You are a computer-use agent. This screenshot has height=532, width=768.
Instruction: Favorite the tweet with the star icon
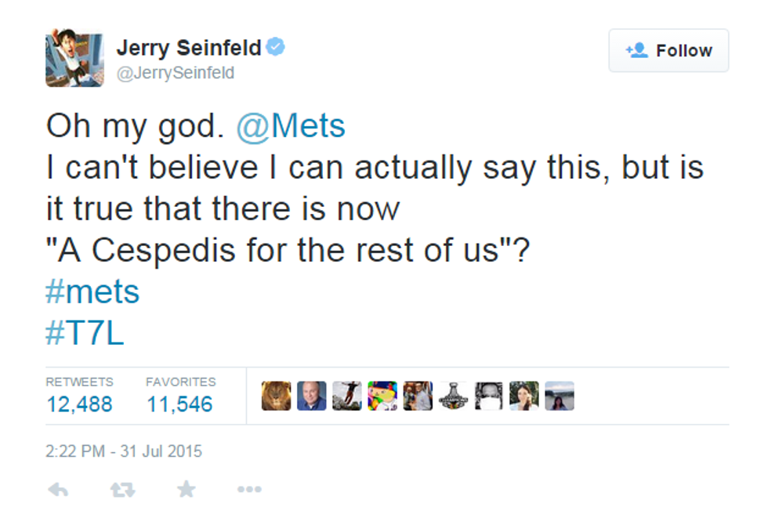pyautogui.click(x=186, y=490)
